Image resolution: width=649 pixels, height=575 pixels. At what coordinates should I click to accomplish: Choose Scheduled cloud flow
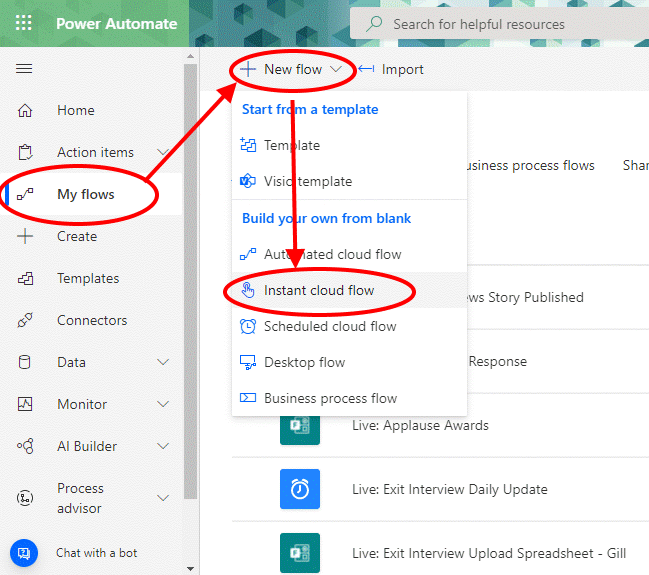tap(349, 326)
